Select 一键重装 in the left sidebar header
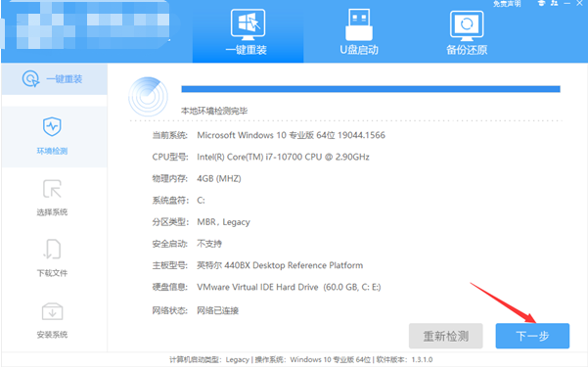 pos(54,79)
